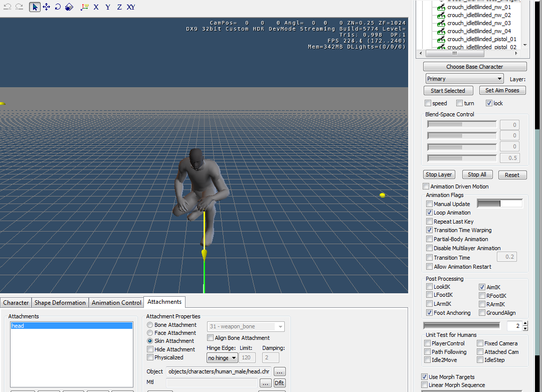The image size is (542, 392).
Task: Select the Attachments tab
Action: click(x=164, y=302)
